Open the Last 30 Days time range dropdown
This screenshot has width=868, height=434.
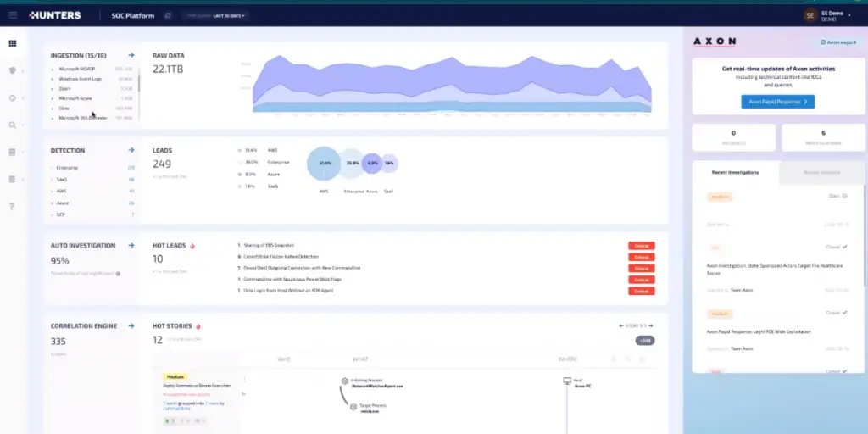click(216, 15)
